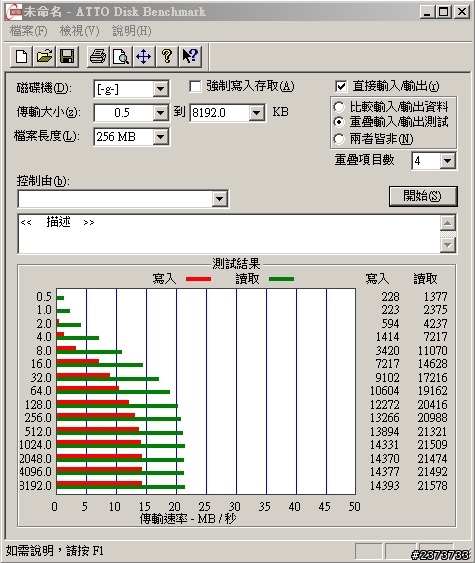Click the green 讀取 legend swatch
Image resolution: width=475 pixels, height=563 pixels.
click(x=281, y=279)
